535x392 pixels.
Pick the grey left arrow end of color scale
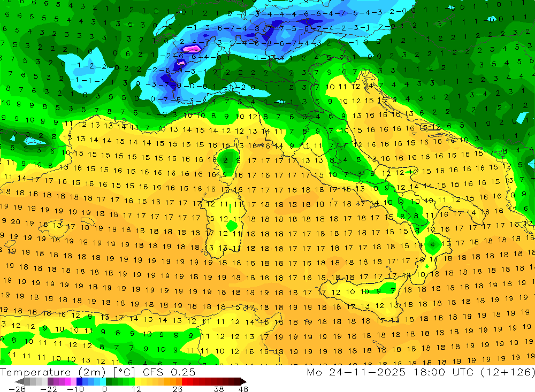[x=19, y=382]
